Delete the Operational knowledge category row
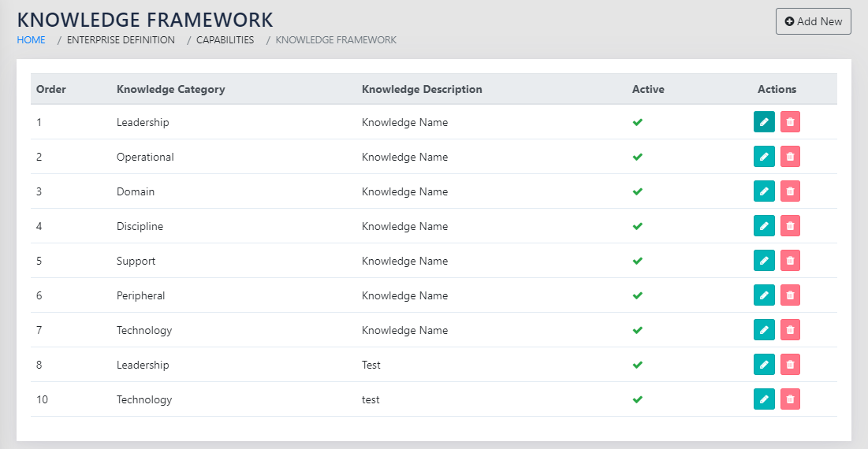868x449 pixels. pos(790,157)
